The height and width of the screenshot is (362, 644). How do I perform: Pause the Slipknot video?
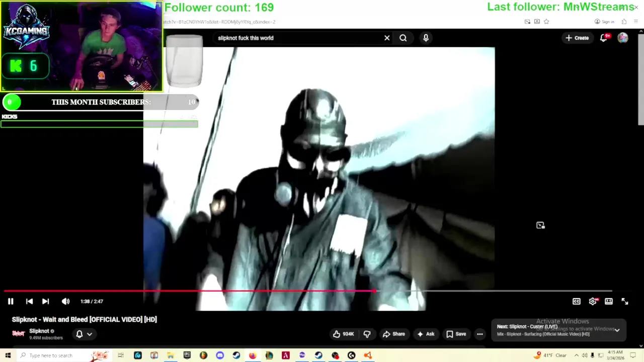click(11, 301)
